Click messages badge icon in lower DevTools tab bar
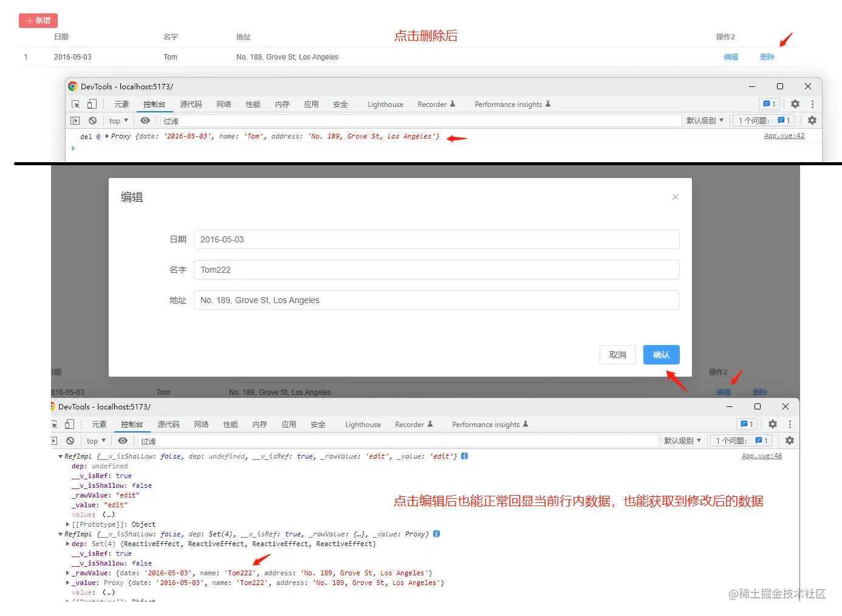The image size is (842, 616). click(x=747, y=424)
